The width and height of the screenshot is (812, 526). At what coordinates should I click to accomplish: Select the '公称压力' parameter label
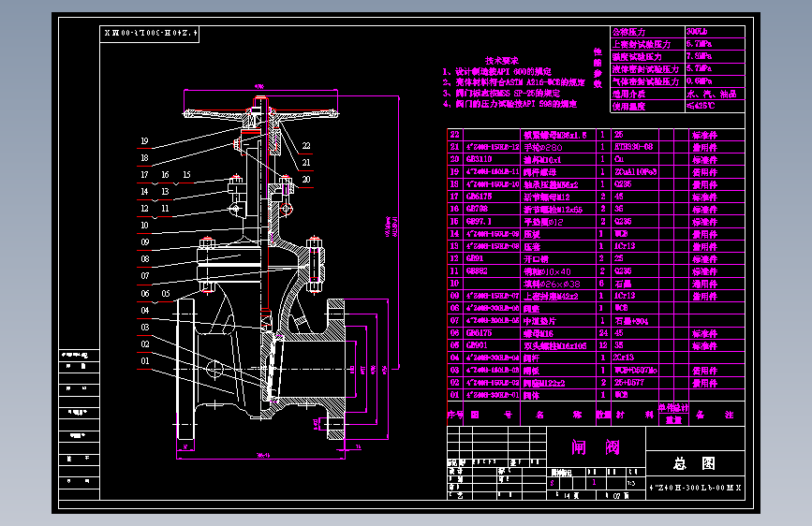coord(628,32)
